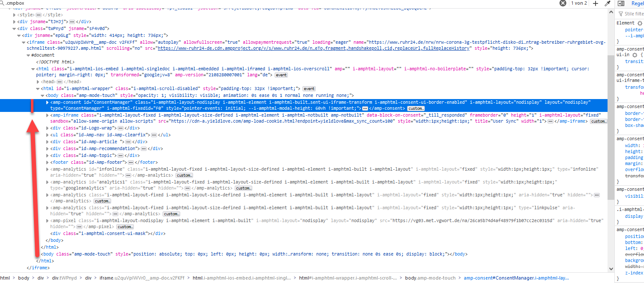
Task: Click the 'event' badge on the html element
Action: click(281, 75)
